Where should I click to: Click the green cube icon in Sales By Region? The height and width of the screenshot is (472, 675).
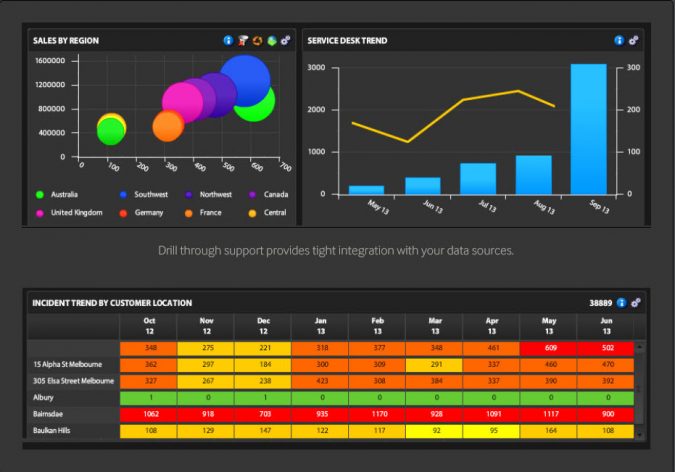pyautogui.click(x=270, y=40)
